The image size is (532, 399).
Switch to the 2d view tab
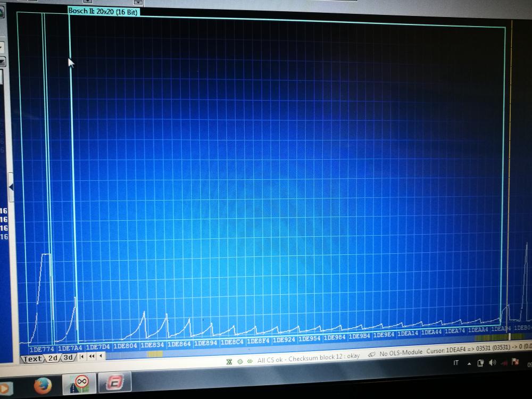point(53,358)
